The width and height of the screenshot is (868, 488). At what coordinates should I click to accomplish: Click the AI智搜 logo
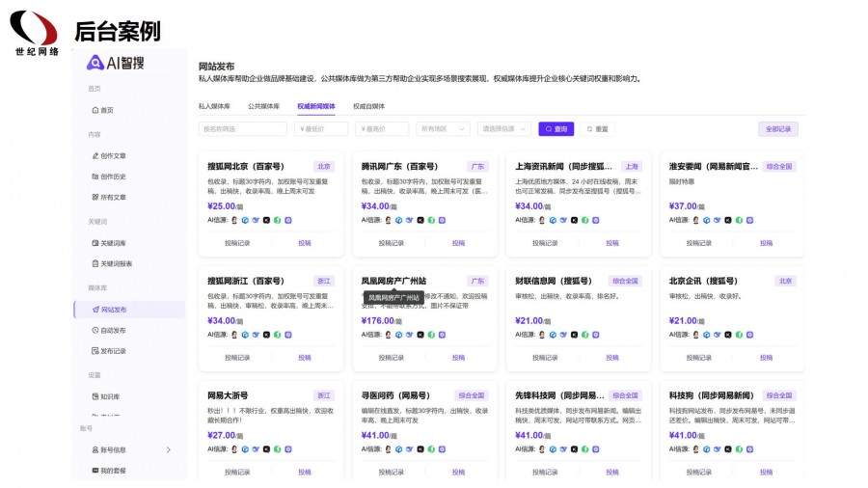click(x=115, y=63)
